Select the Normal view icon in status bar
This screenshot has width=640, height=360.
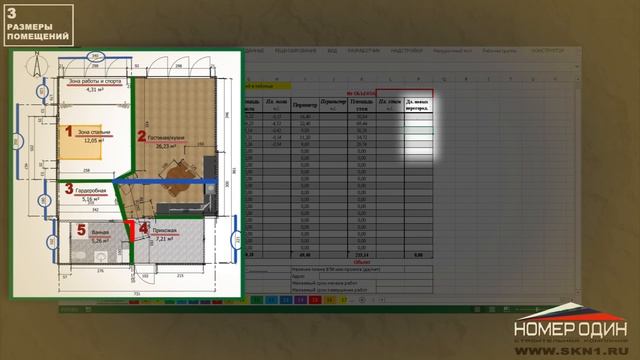[x=477, y=310]
